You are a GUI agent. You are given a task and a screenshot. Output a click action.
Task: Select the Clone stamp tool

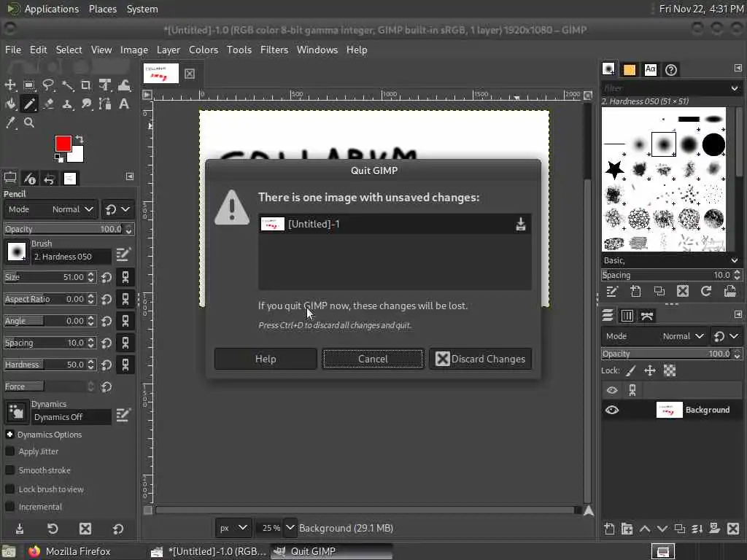tap(67, 104)
